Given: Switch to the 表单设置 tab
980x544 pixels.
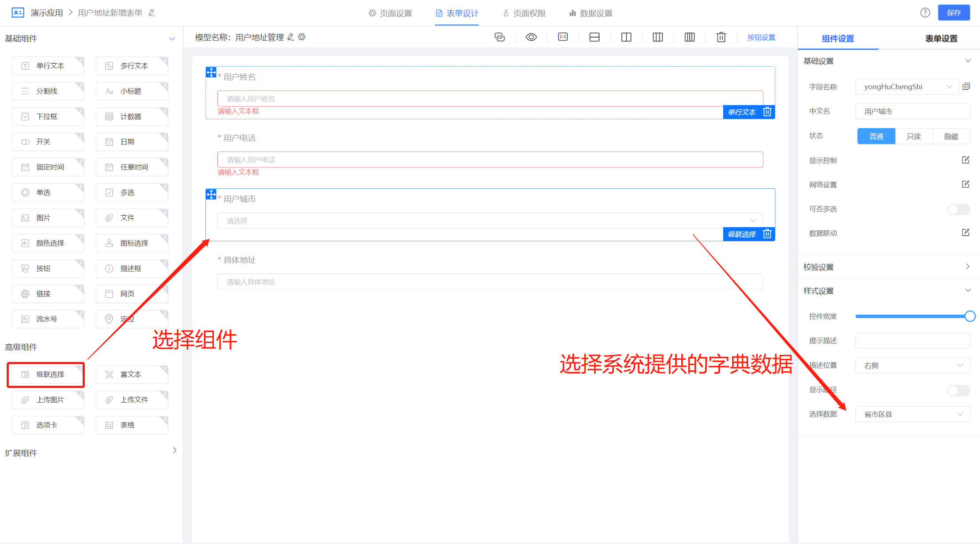Looking at the screenshot, I should pos(941,38).
